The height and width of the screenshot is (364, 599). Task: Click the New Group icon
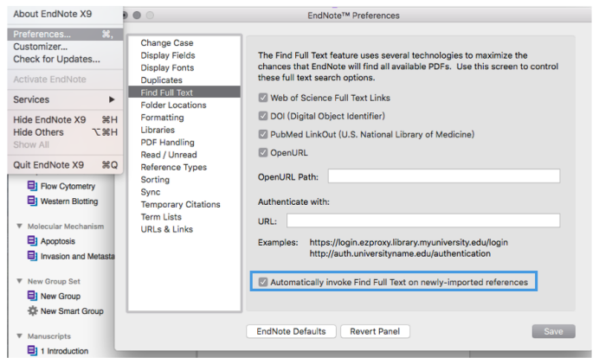(x=32, y=296)
